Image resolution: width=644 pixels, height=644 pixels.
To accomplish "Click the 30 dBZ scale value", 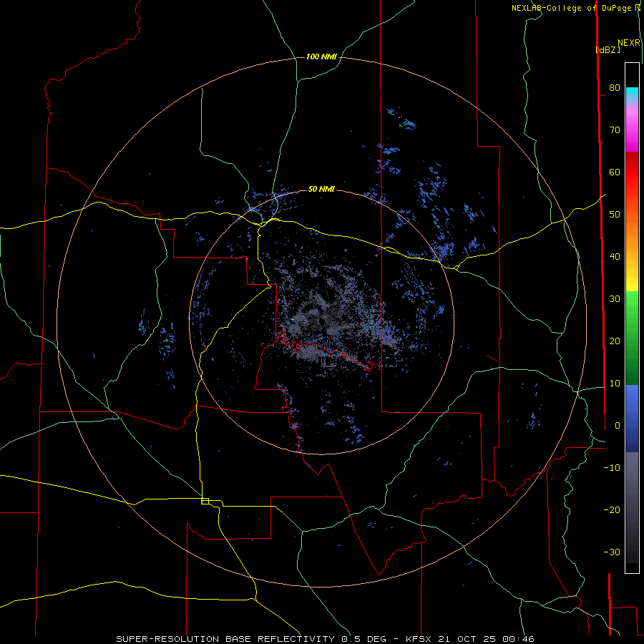I will click(615, 299).
